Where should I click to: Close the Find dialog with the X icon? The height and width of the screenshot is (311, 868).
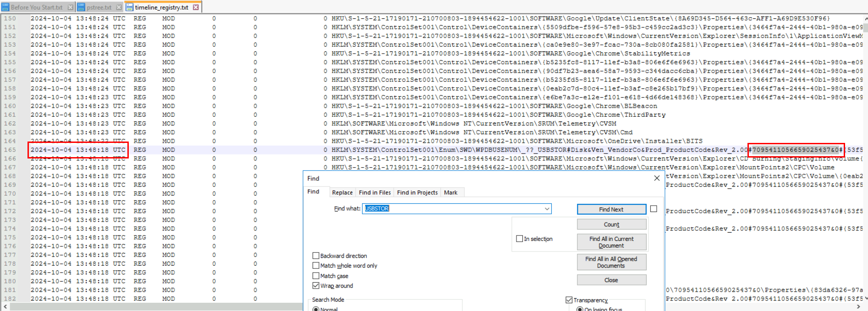657,178
